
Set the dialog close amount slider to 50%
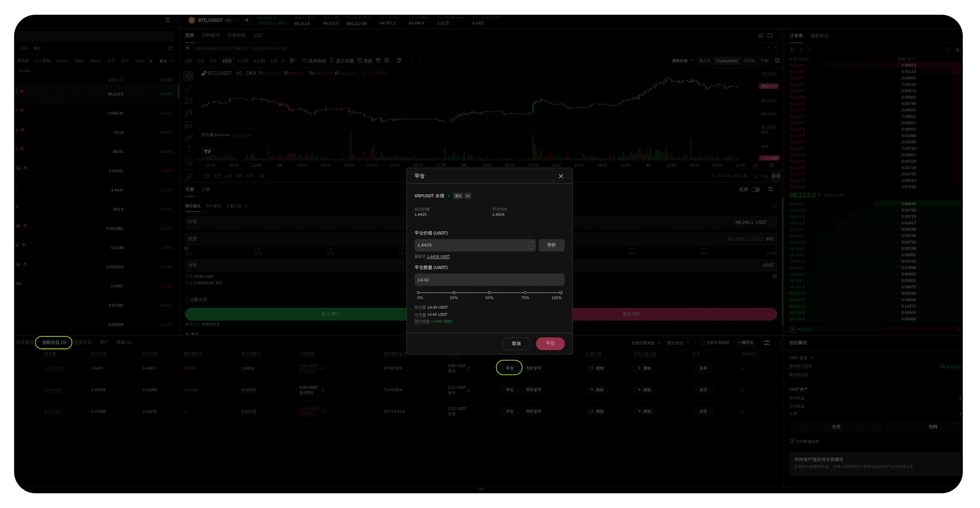[489, 293]
